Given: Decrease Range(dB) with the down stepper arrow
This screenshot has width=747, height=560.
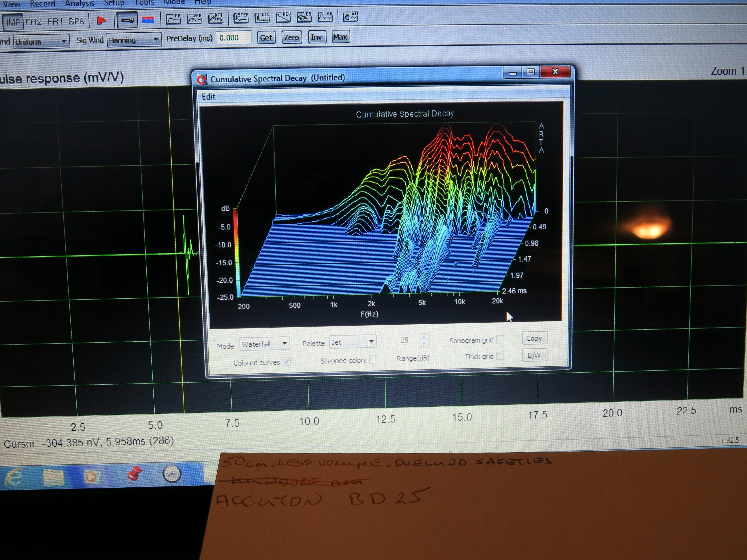Looking at the screenshot, I should [x=424, y=343].
